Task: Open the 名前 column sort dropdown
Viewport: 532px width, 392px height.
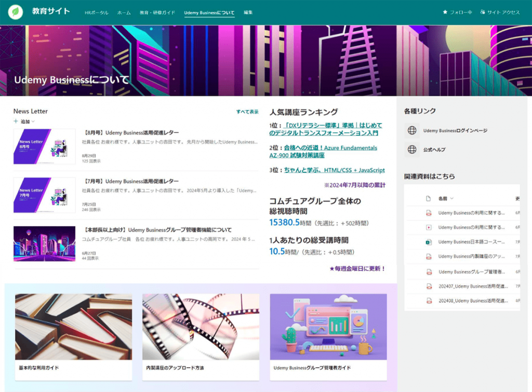Action: point(451,198)
